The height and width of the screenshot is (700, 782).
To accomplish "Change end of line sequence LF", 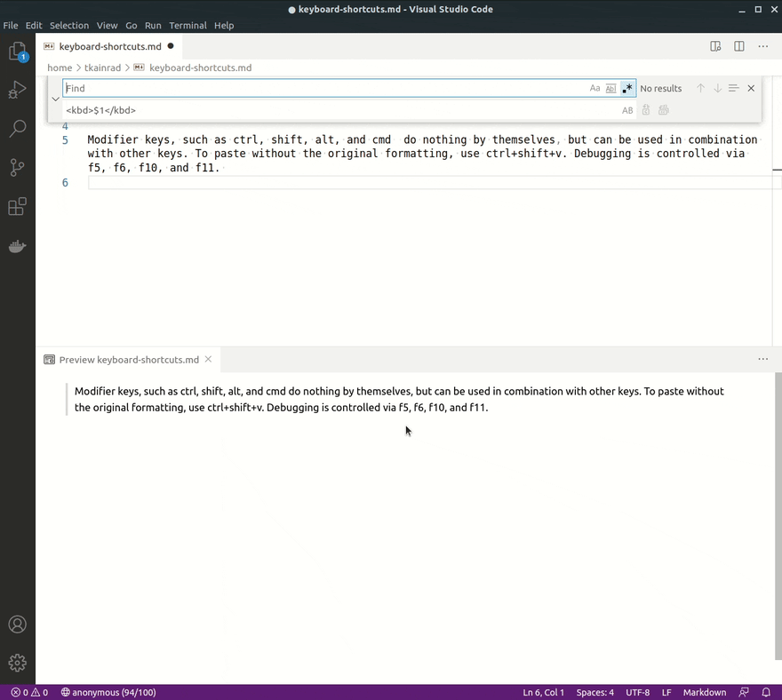I will [x=666, y=692].
